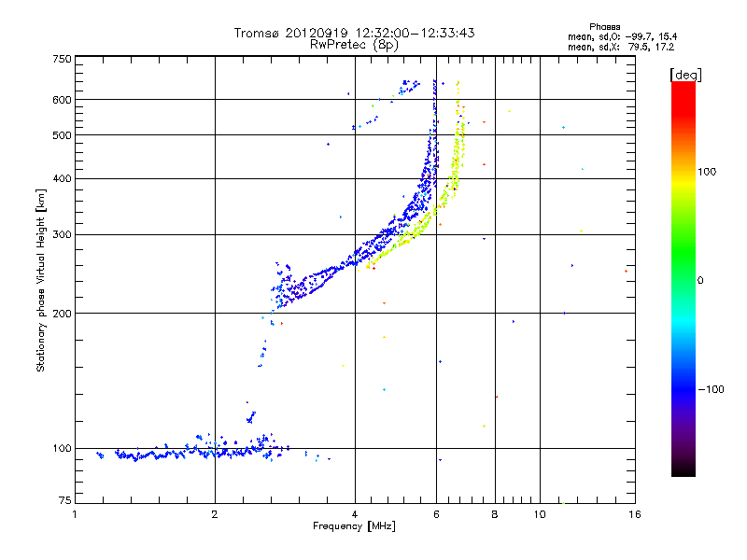Click y-axis tick label '500'

(62, 135)
